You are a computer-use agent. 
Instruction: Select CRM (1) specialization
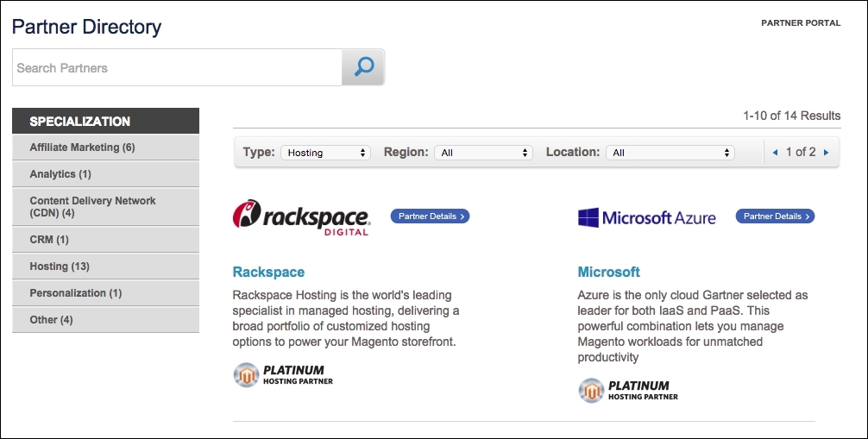coord(106,240)
